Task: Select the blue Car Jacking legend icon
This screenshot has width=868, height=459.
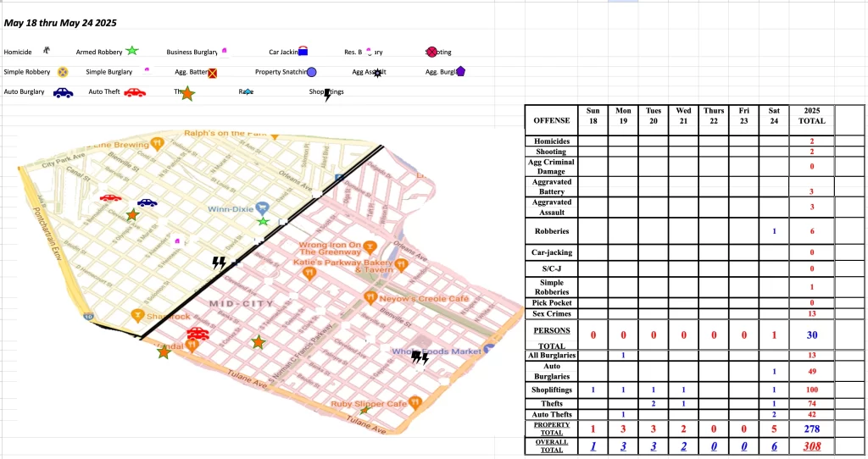Action: click(x=303, y=52)
